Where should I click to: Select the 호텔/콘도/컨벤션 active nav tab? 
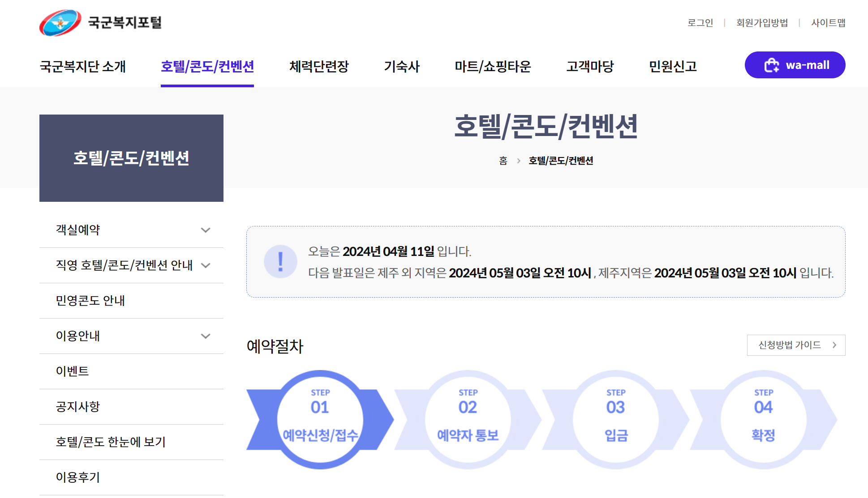tap(207, 67)
